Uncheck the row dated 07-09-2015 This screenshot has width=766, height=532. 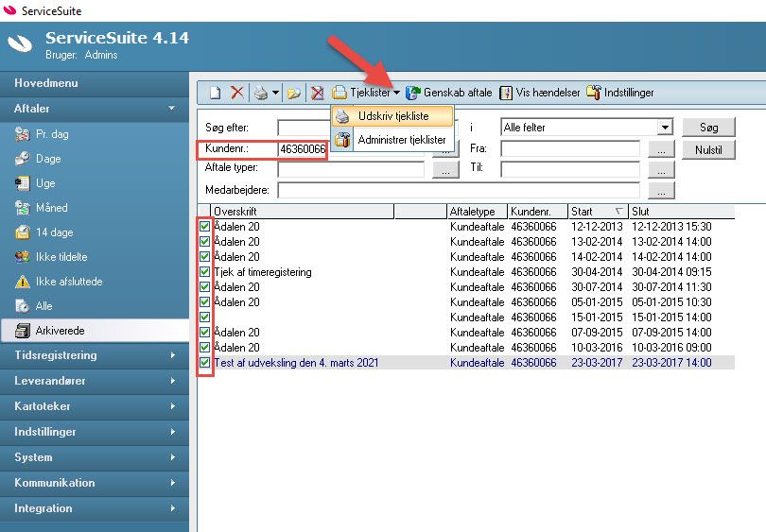coord(204,333)
